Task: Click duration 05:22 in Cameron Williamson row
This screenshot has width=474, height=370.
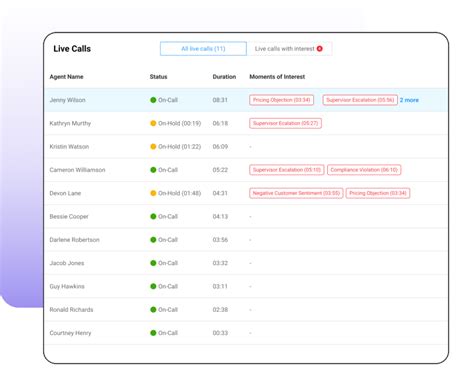Action: tap(220, 170)
